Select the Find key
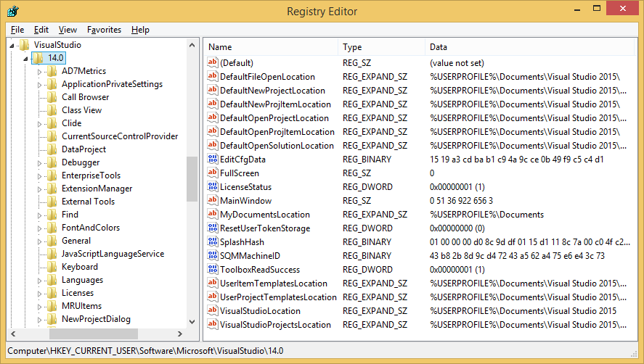The width and height of the screenshot is (644, 364). (x=70, y=215)
